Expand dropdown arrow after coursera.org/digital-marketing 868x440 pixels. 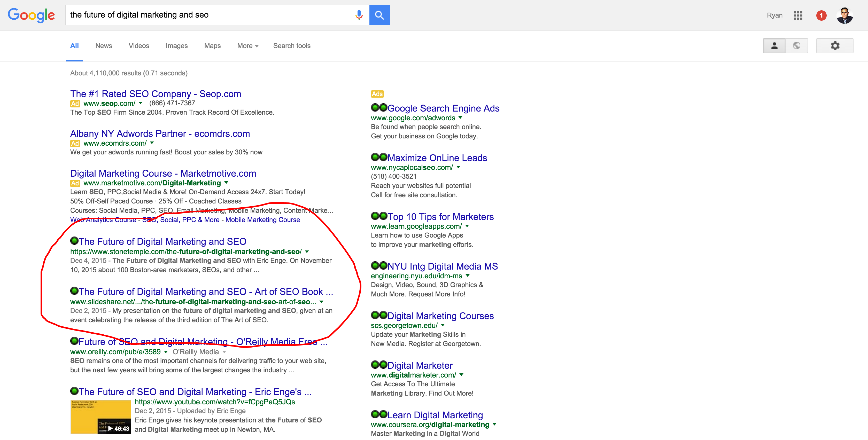[495, 424]
